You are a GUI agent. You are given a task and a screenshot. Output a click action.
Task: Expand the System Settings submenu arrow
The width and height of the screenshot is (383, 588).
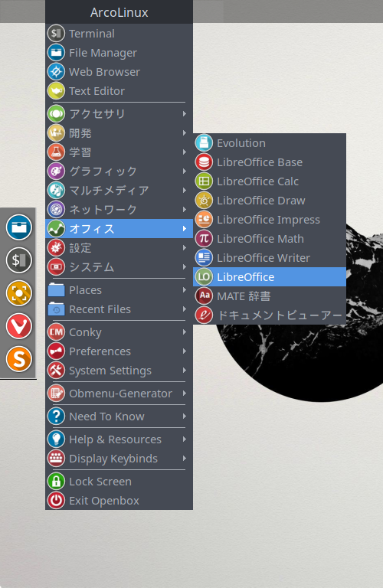[x=184, y=370]
